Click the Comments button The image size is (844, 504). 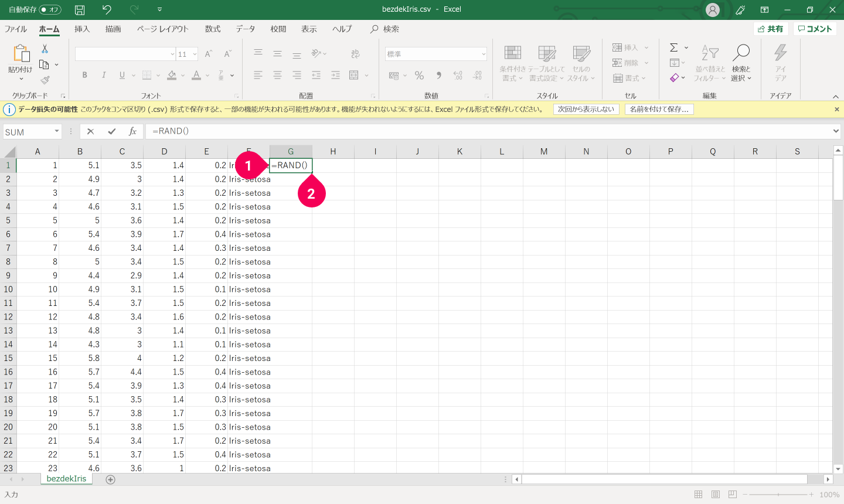point(815,29)
